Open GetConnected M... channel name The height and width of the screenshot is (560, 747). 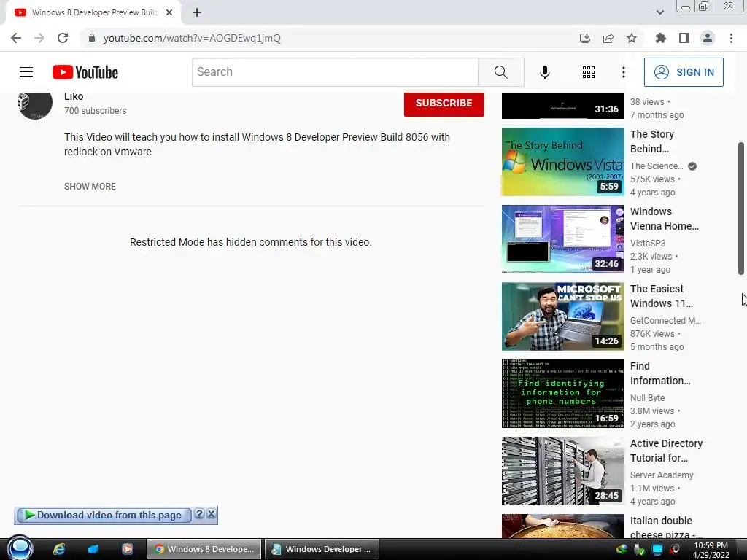point(665,321)
